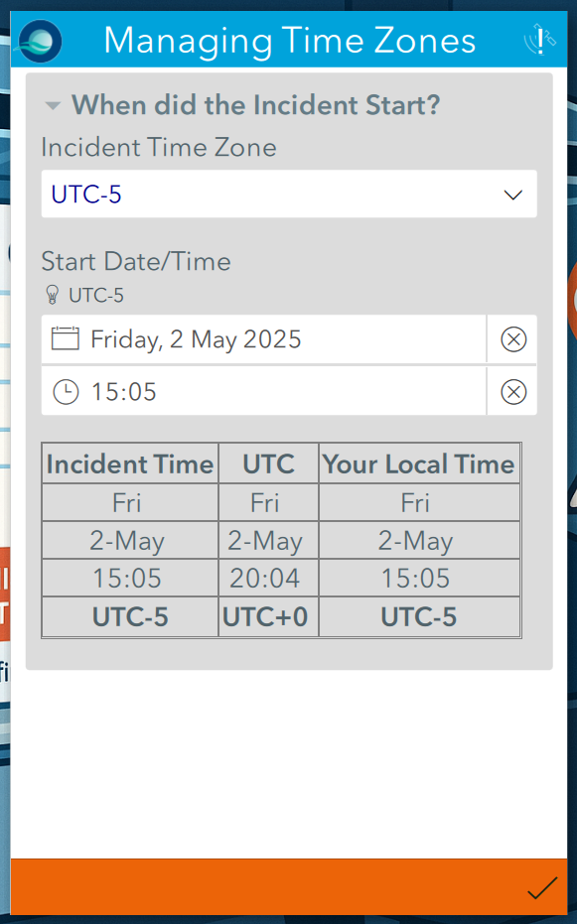The image size is (577, 924).
Task: Click the incident alert icon in the header
Action: 539,41
